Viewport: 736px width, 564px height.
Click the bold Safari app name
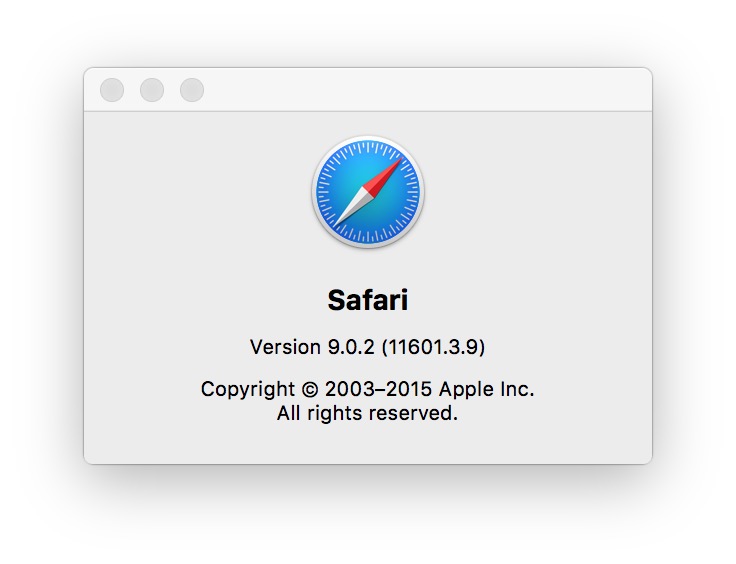click(x=368, y=300)
